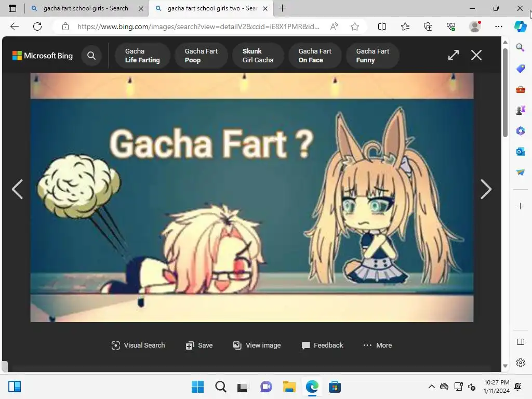Open Windows taskbar Search
Image resolution: width=532 pixels, height=399 pixels.
click(220, 387)
